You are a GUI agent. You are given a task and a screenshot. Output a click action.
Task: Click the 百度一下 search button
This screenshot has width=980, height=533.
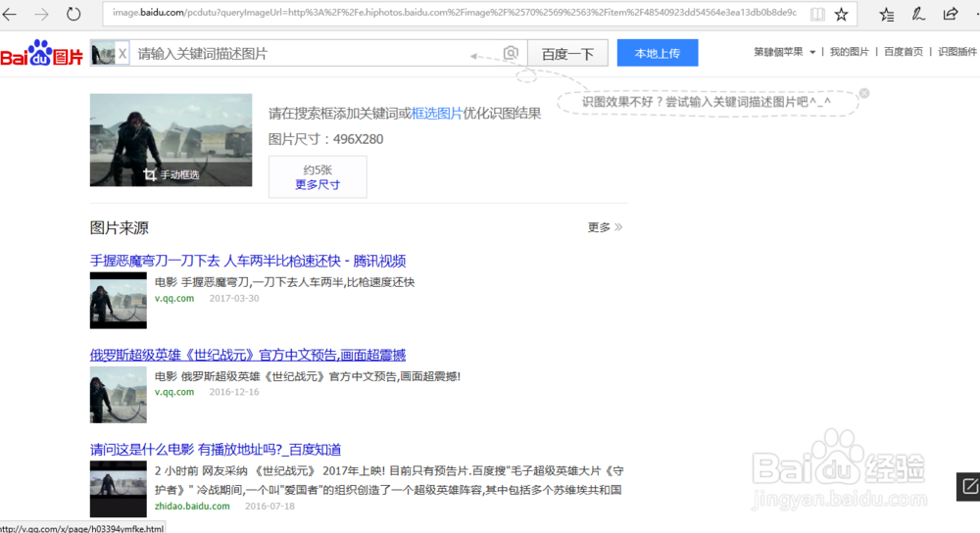pyautogui.click(x=567, y=53)
